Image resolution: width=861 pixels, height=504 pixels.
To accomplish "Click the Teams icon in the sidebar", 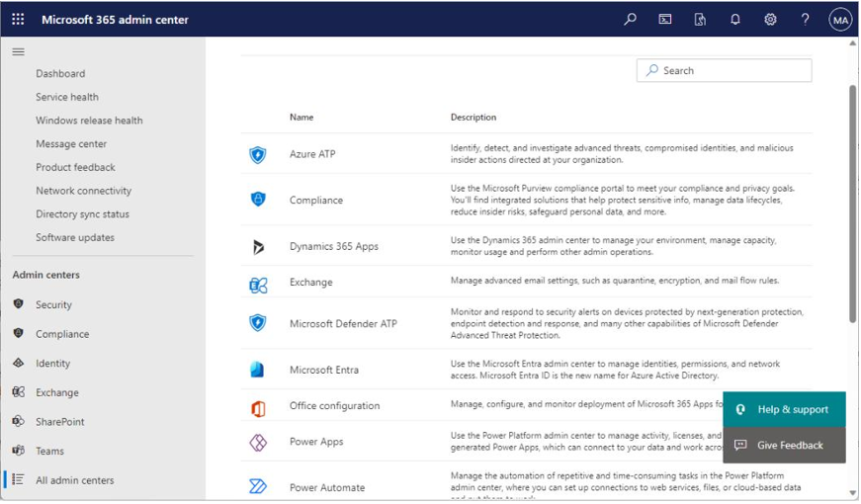I will tap(18, 451).
